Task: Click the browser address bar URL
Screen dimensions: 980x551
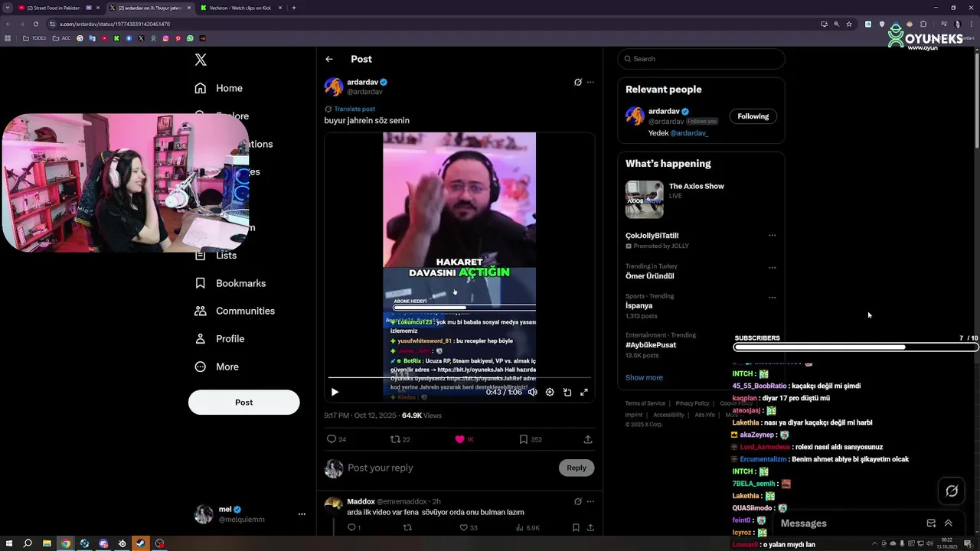Action: [115, 24]
